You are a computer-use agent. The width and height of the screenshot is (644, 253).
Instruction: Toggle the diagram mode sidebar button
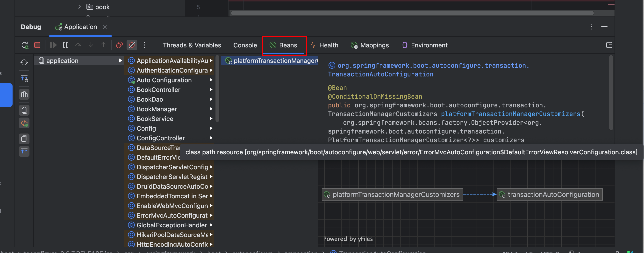(24, 94)
